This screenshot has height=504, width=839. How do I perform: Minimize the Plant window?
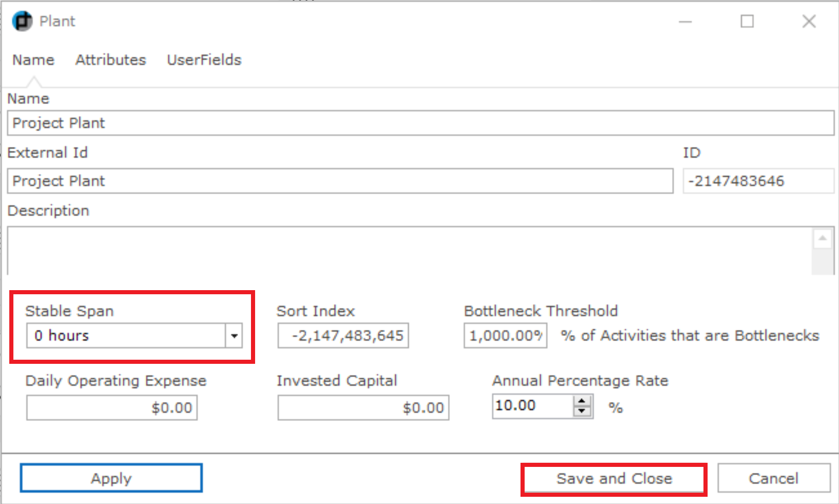click(685, 22)
